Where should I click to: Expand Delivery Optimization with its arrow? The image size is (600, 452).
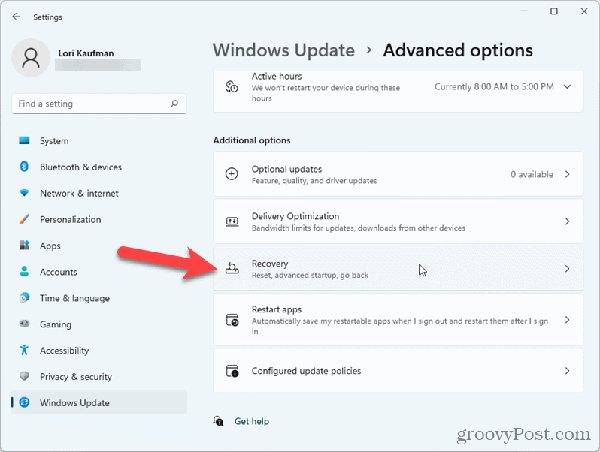pos(567,221)
